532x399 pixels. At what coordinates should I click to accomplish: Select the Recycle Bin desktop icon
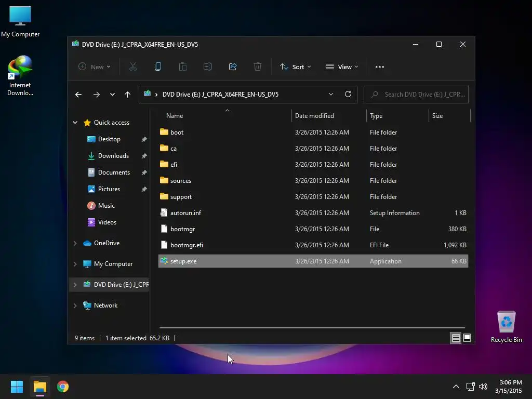[506, 327]
